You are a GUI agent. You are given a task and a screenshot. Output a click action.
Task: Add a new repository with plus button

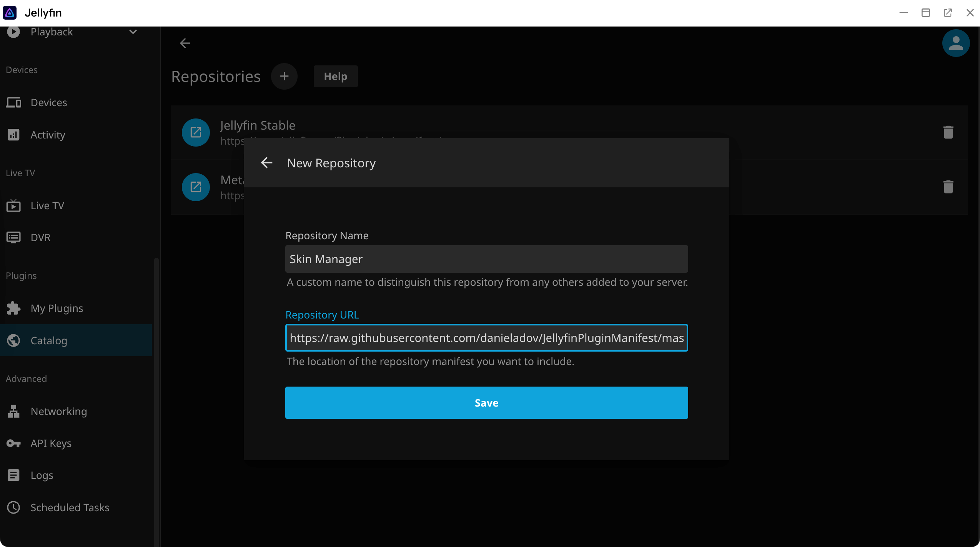point(284,76)
